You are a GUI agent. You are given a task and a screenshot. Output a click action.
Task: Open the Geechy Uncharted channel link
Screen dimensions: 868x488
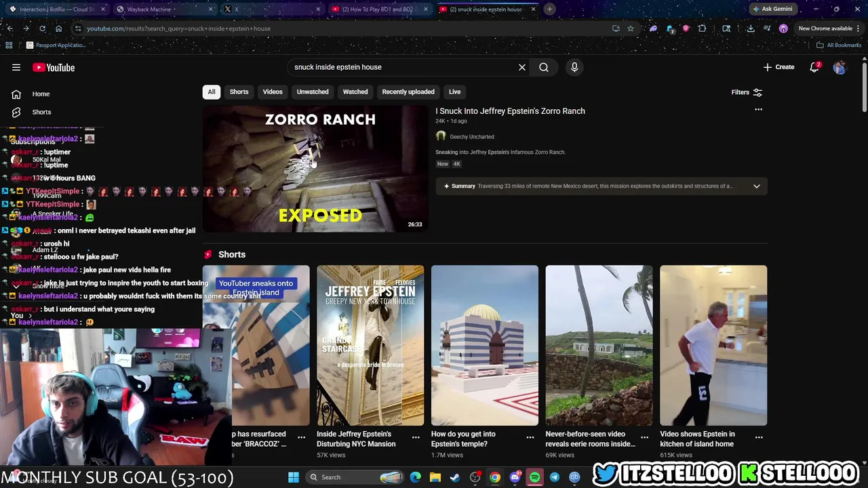pyautogui.click(x=472, y=137)
